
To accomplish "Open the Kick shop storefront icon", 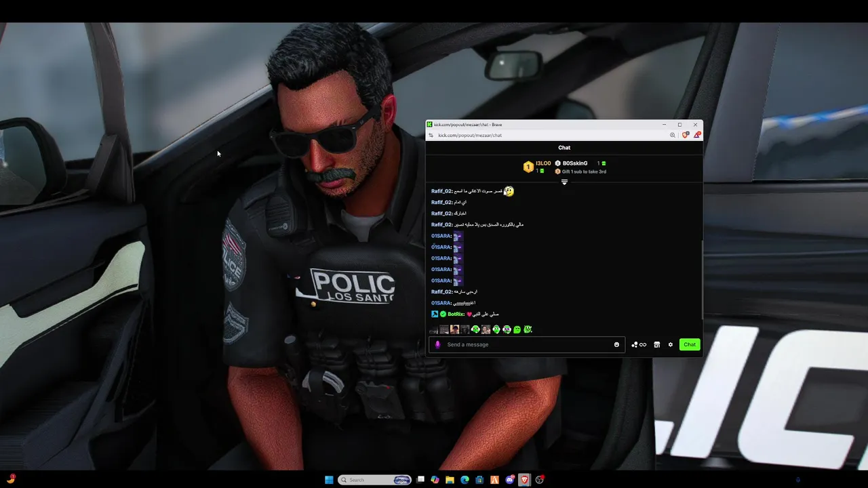I will pyautogui.click(x=656, y=344).
